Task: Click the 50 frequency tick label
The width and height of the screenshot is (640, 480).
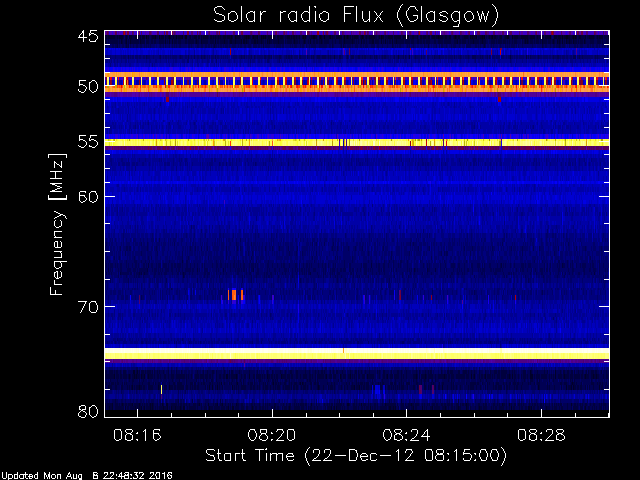Action: click(x=88, y=86)
